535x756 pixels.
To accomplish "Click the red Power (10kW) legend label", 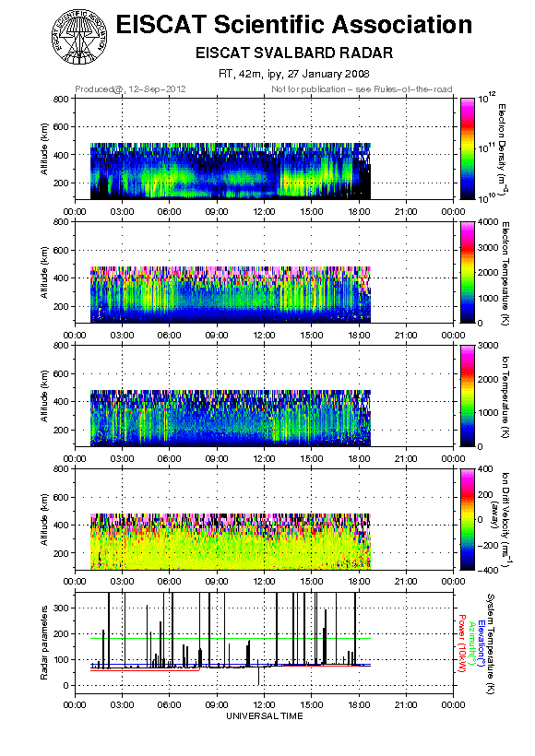I will (x=462, y=644).
